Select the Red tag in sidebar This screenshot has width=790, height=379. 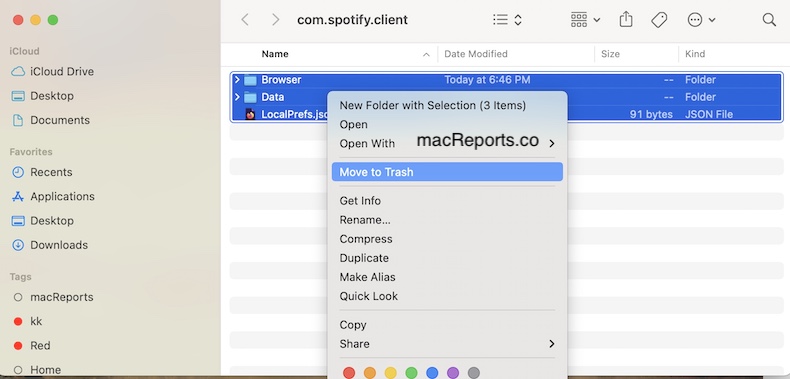pos(31,346)
